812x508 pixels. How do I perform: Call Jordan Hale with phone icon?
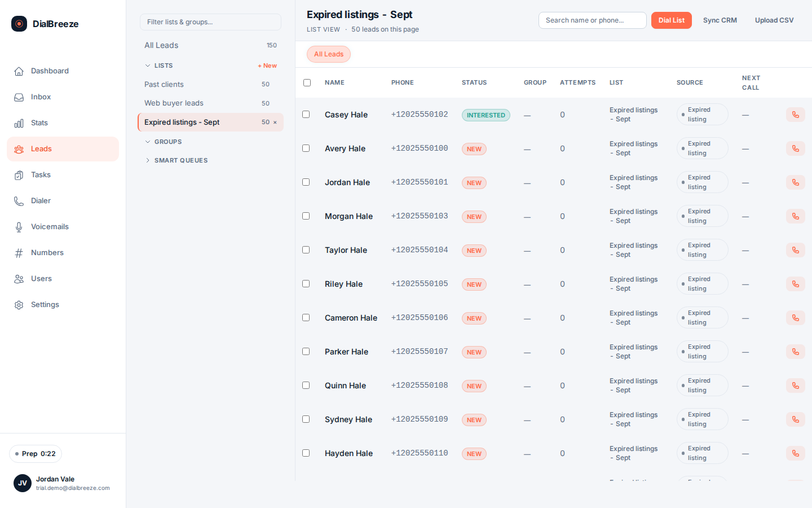click(795, 182)
